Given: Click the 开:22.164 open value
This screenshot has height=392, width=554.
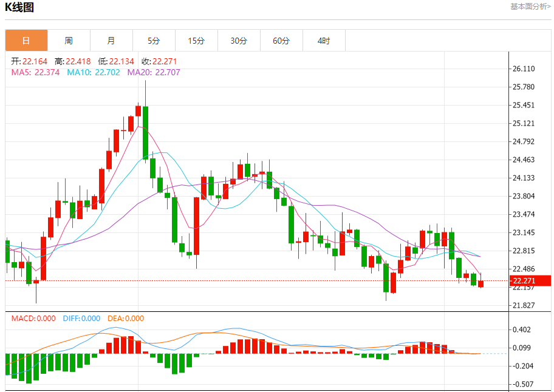Looking at the screenshot, I should click(x=29, y=61).
